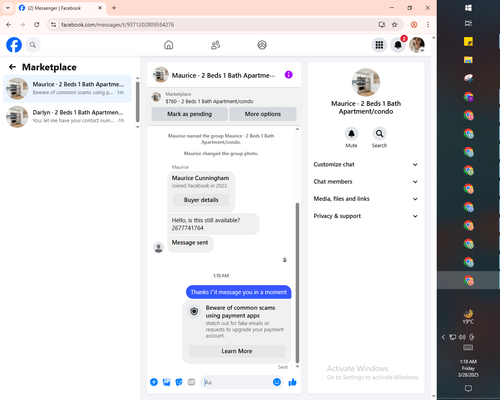This screenshot has width=500, height=400.
Task: Open the Windows Start button
Action: [468, 8]
